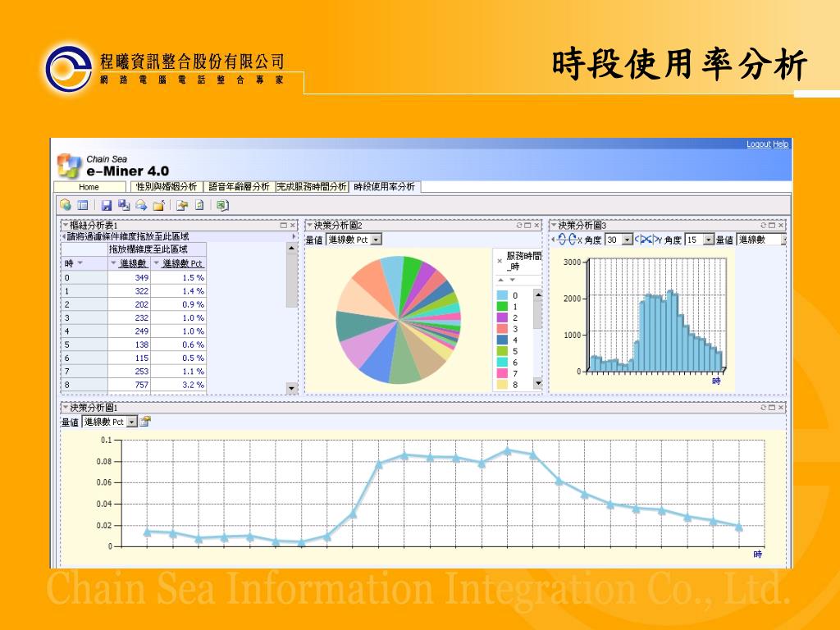
Task: Click the e-Miner 4.0 logo icon
Action: click(69, 166)
